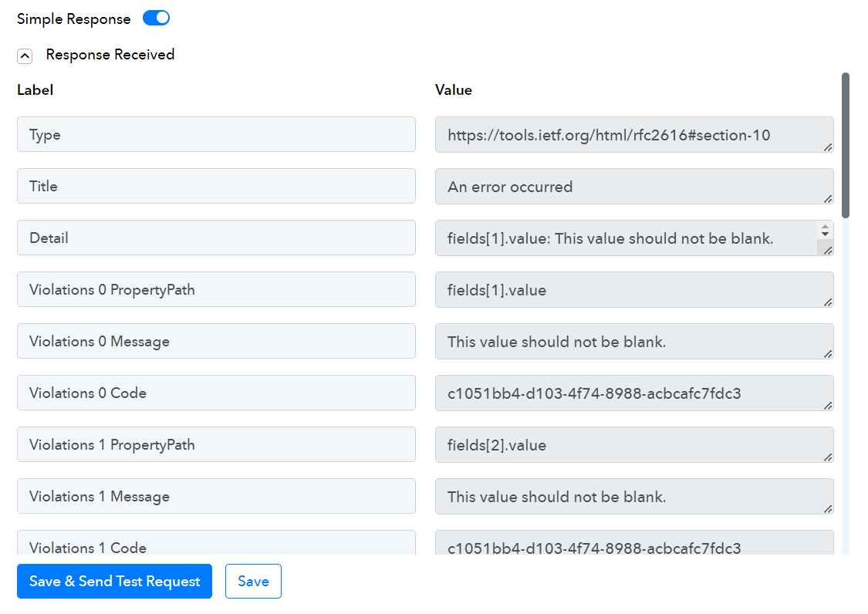868x614 pixels.
Task: Click resize handle of Violations 0 PropertyPath value
Action: [828, 302]
